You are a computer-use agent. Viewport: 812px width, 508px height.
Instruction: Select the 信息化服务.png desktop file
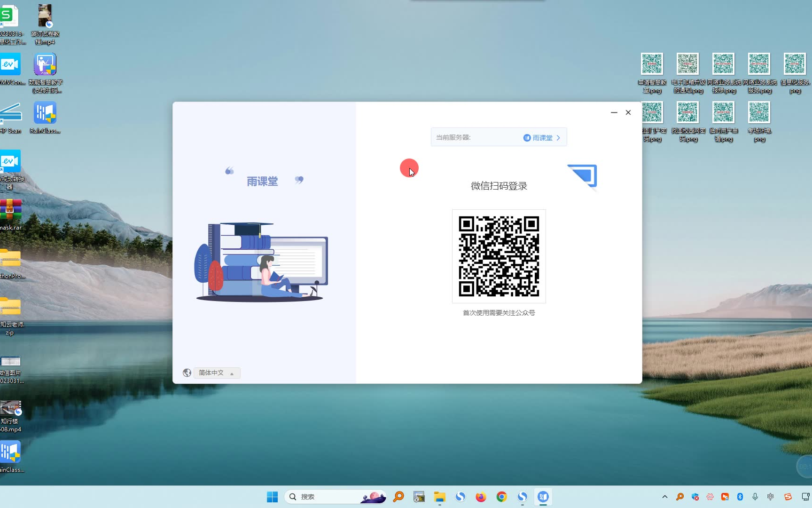click(795, 73)
